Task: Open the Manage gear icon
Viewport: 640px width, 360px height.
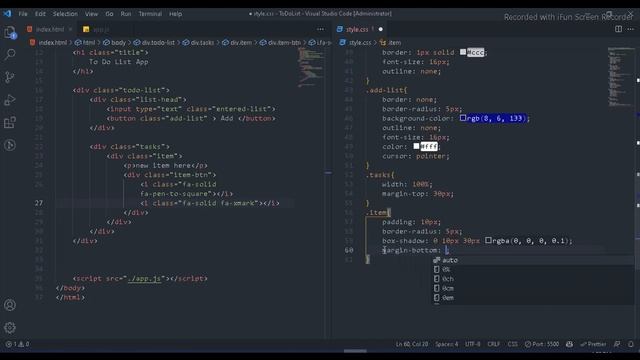Action: (10, 327)
